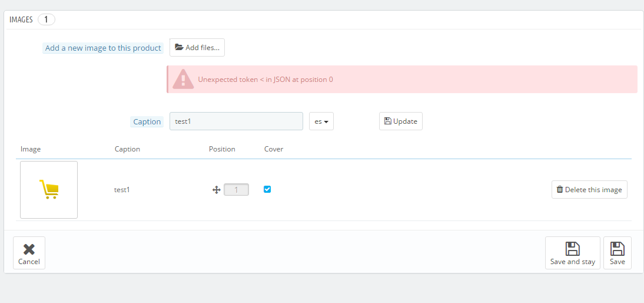Toggle the Cover checkbox for test1

pyautogui.click(x=267, y=189)
